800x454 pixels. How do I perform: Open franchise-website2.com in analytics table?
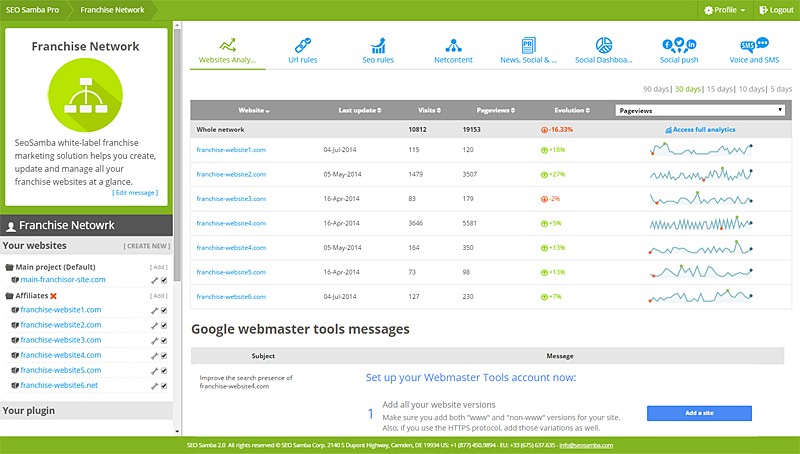point(231,174)
